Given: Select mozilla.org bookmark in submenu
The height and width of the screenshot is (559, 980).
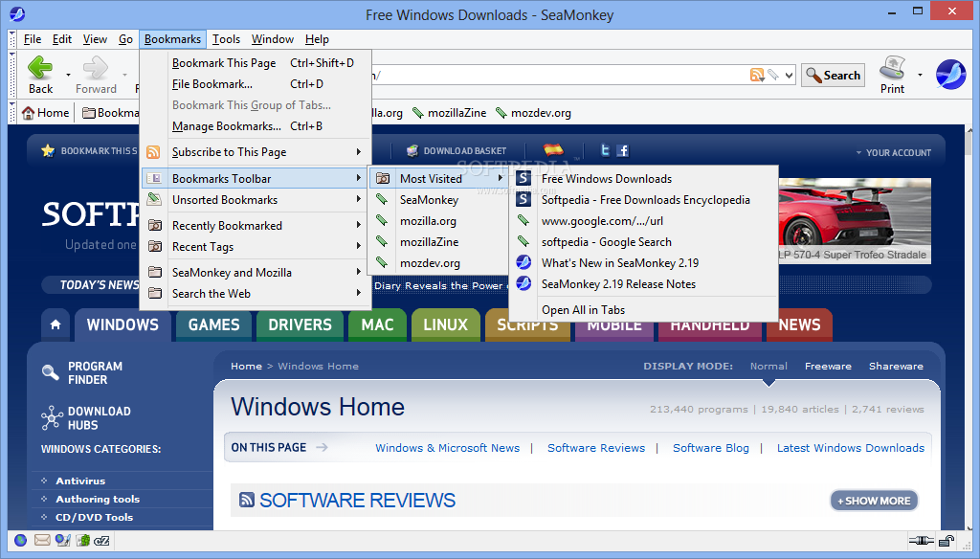Looking at the screenshot, I should tap(438, 221).
